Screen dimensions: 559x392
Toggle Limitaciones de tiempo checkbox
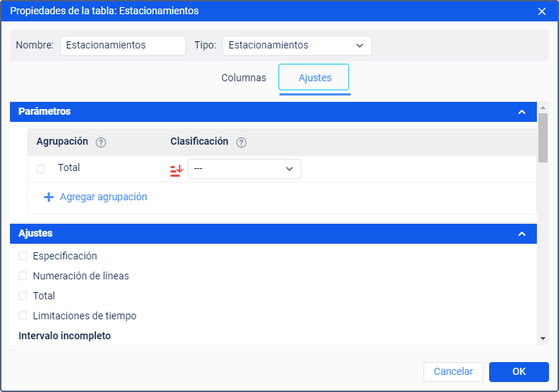[23, 316]
